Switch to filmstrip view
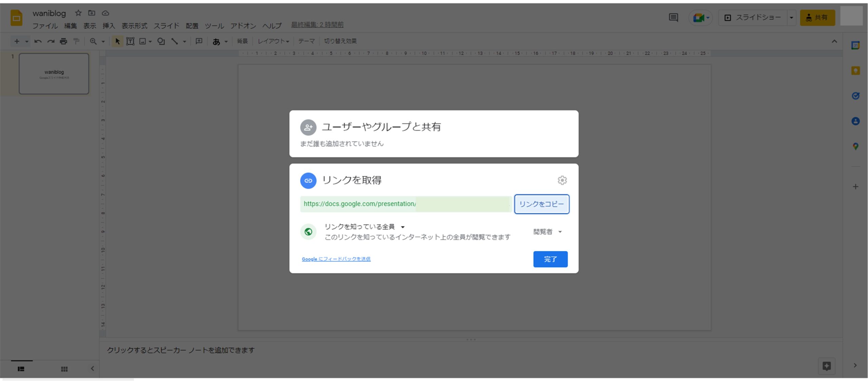868x381 pixels. tap(21, 369)
